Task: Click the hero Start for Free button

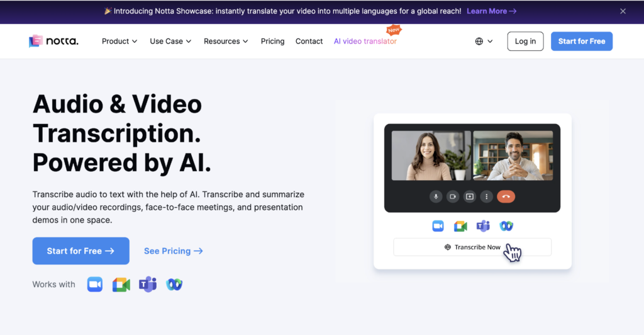Action: (x=81, y=251)
